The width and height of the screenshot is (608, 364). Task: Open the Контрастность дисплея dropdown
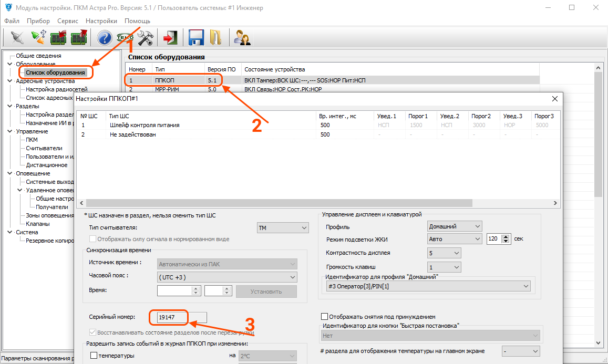pos(444,253)
